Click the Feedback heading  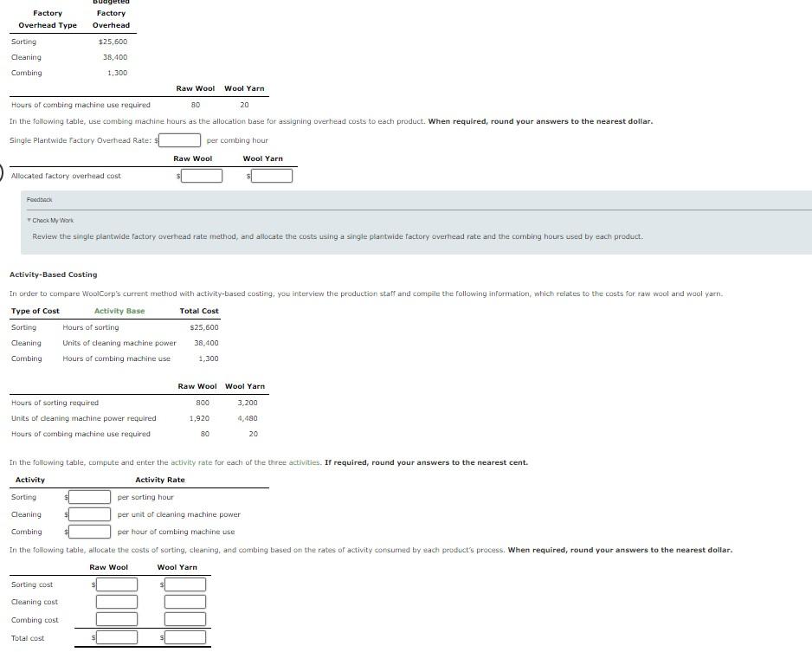pyautogui.click(x=39, y=199)
